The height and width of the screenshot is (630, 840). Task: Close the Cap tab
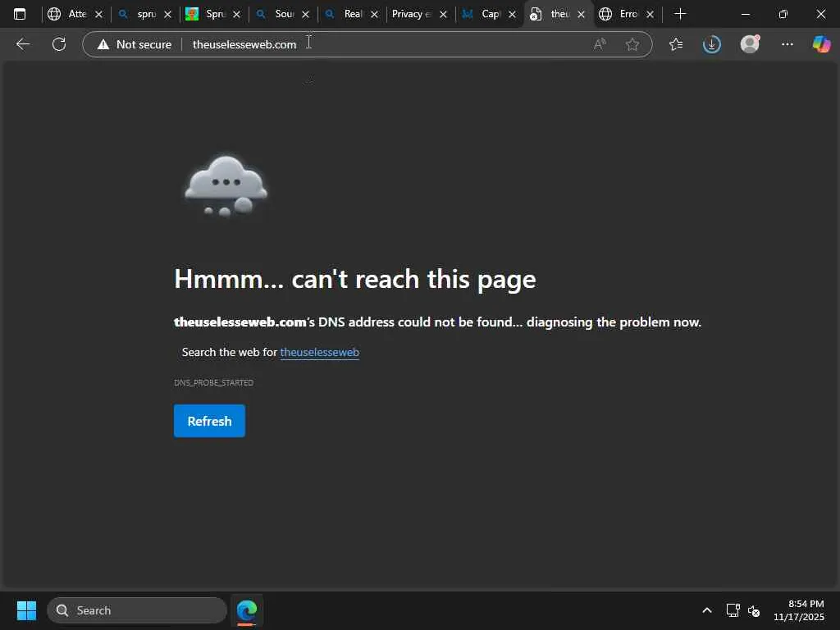(512, 15)
